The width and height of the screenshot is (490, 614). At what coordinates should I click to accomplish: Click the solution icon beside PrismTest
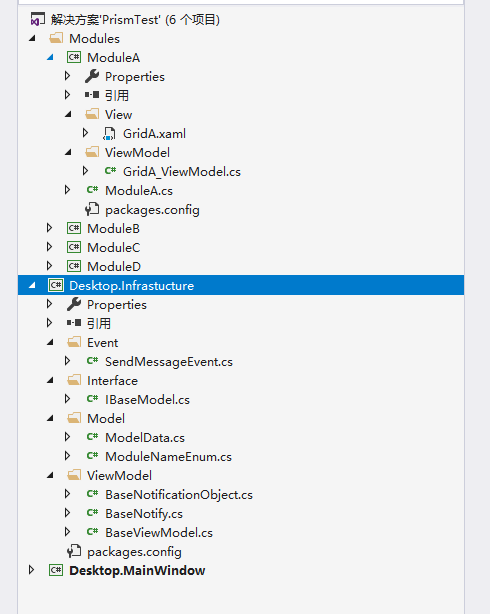[x=38, y=19]
